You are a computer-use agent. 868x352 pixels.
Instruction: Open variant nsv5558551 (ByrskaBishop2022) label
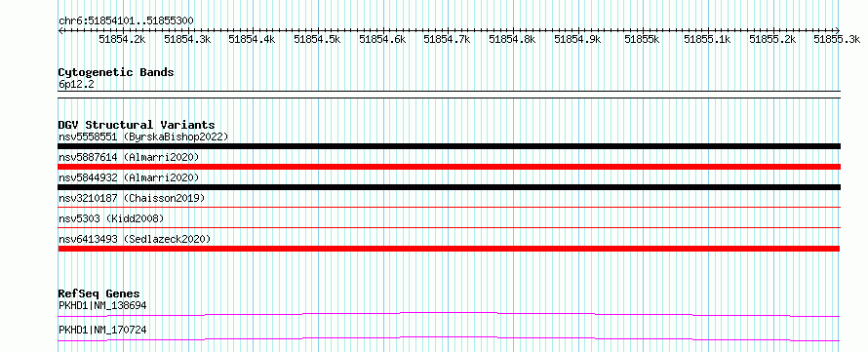click(x=143, y=137)
